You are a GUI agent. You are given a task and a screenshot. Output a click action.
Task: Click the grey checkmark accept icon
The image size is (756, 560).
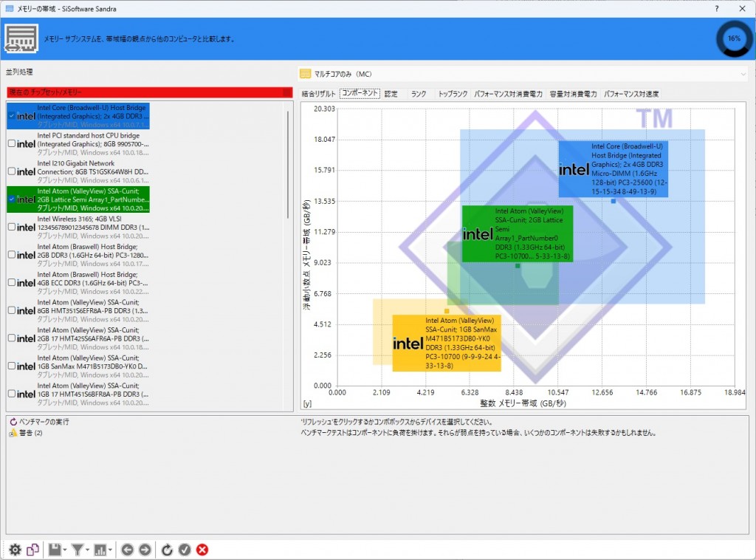pyautogui.click(x=185, y=550)
